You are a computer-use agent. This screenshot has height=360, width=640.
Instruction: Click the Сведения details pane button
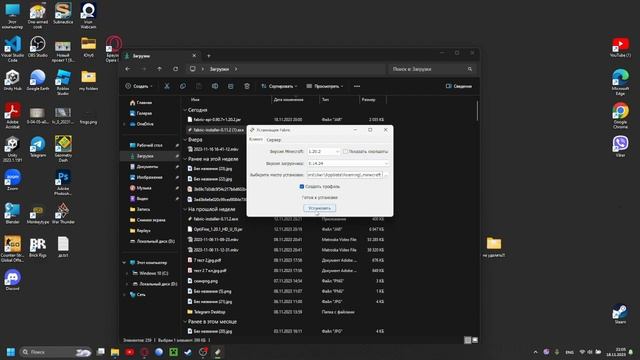click(x=459, y=86)
